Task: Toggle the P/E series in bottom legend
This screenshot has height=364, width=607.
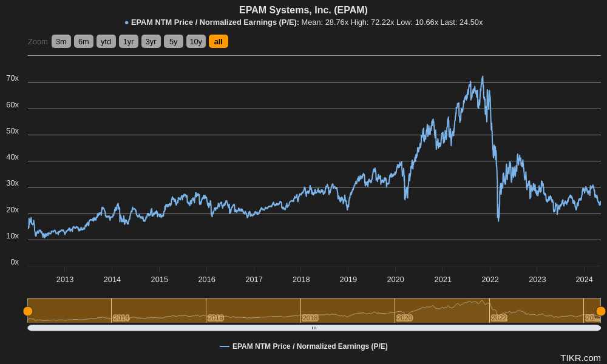Action: 310,346
